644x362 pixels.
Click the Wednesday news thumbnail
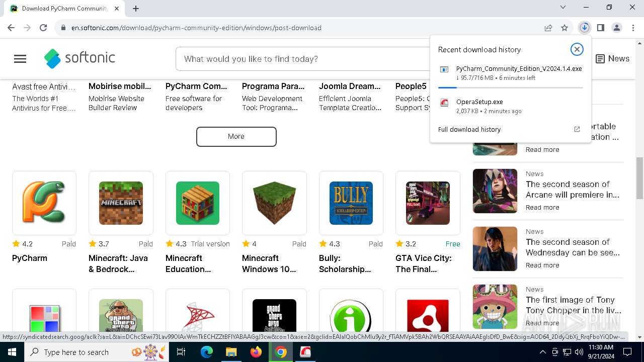coord(495,249)
